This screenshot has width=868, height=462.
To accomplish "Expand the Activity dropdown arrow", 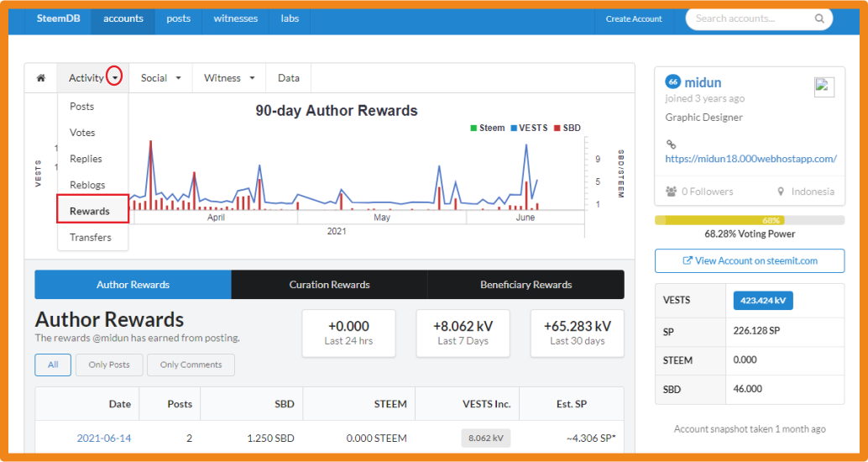I will point(115,78).
